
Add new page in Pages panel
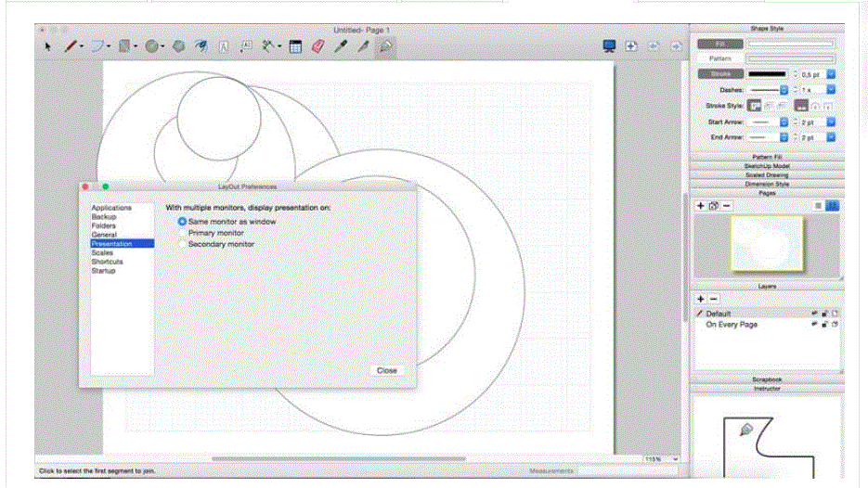700,206
